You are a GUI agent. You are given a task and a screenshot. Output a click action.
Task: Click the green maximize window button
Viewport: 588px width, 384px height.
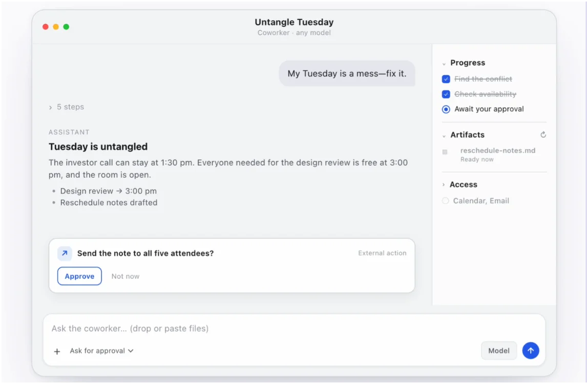66,27
